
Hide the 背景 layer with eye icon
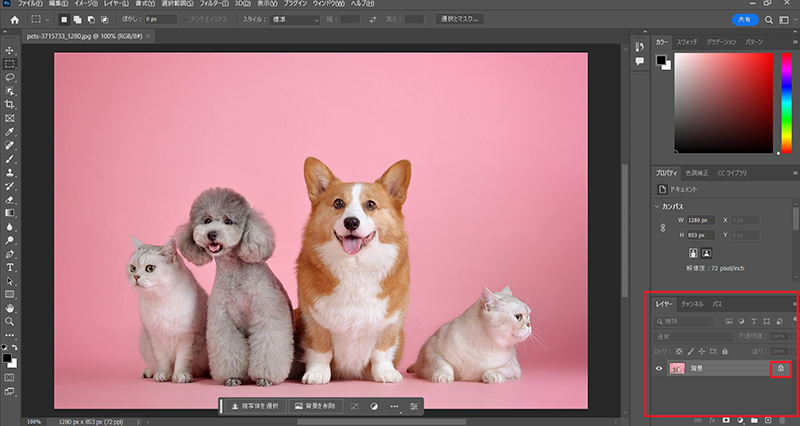point(659,368)
